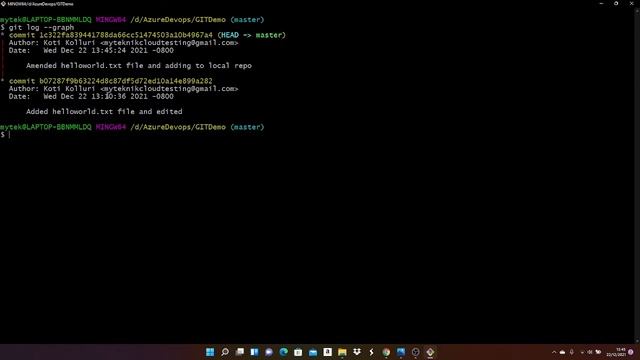The width and height of the screenshot is (640, 360).
Task: Open Dropbox taskbar icon
Action: [357, 352]
